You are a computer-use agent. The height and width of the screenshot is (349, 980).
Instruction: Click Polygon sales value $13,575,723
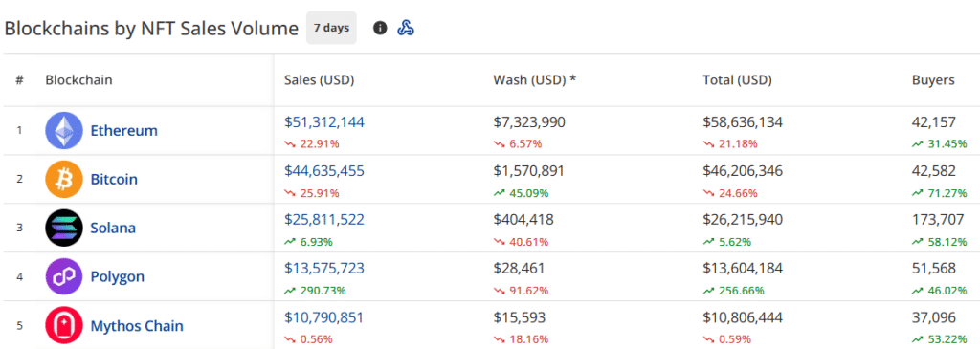pyautogui.click(x=324, y=269)
